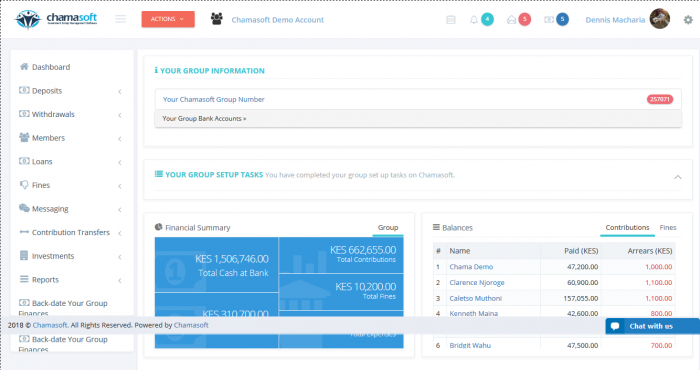
Task: Click the Reports list icon
Action: [24, 279]
